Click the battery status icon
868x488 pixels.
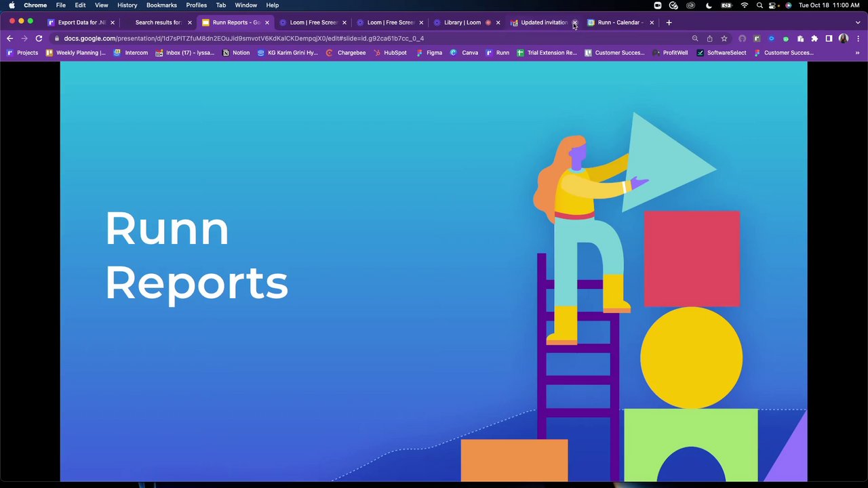[x=726, y=5]
